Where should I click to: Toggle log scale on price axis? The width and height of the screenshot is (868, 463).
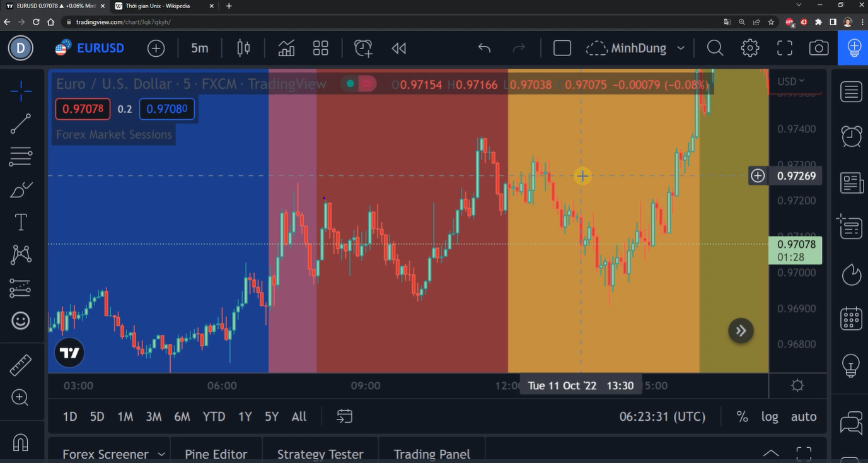(x=769, y=416)
